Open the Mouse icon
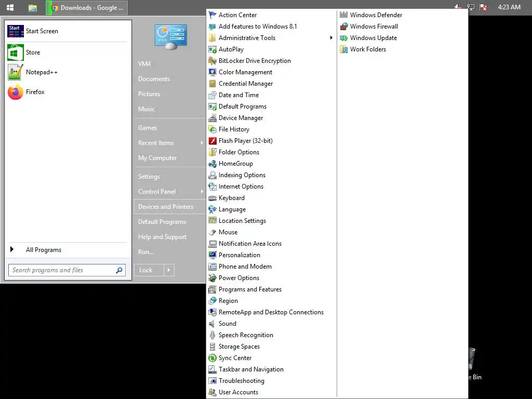This screenshot has width=532, height=399. coord(212,232)
